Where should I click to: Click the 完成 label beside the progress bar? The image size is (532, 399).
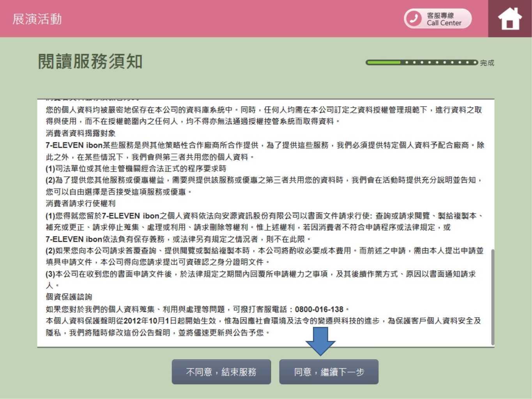tap(487, 63)
